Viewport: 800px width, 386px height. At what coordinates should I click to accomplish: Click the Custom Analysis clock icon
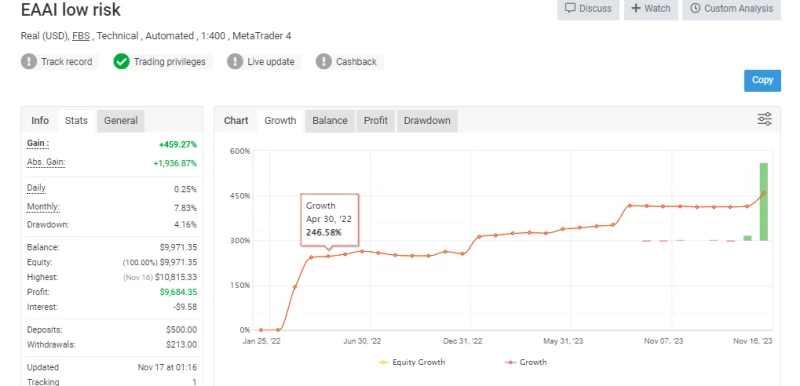tap(695, 8)
